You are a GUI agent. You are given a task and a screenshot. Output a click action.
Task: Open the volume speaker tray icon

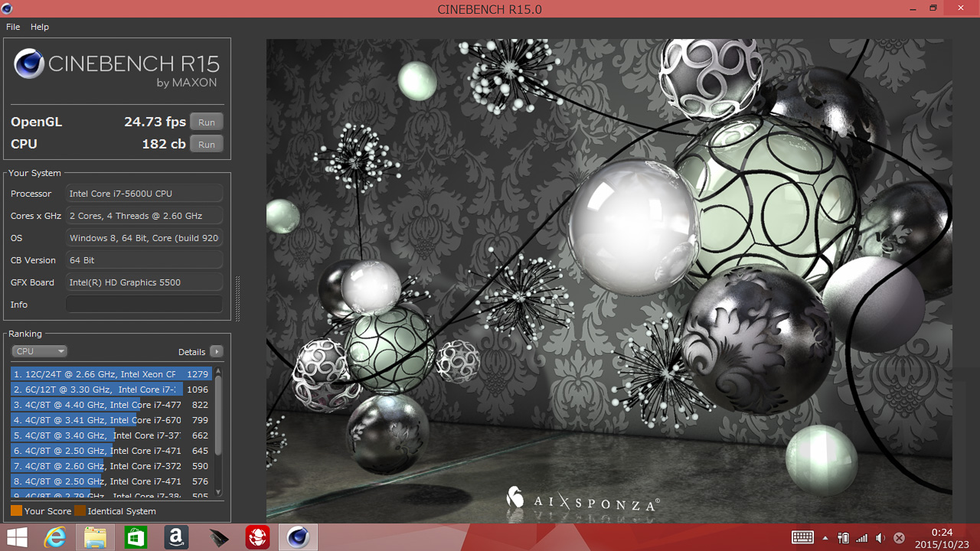click(880, 538)
